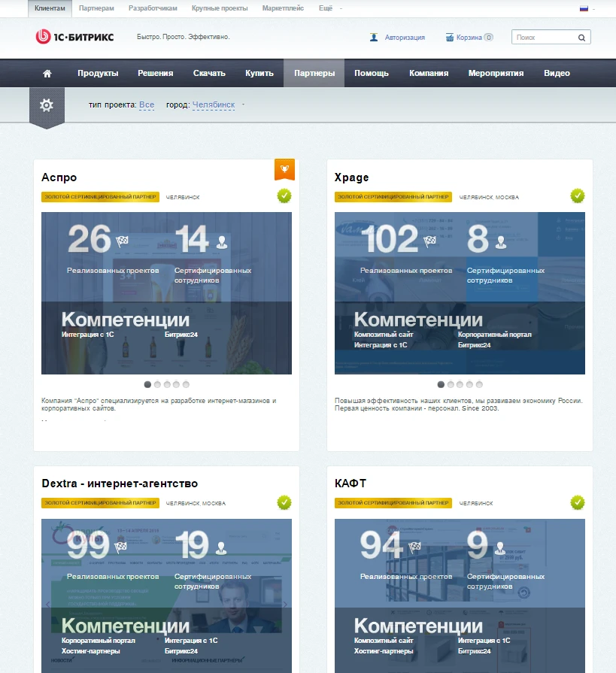
Task: Click the search magnifier icon
Action: pyautogui.click(x=581, y=38)
